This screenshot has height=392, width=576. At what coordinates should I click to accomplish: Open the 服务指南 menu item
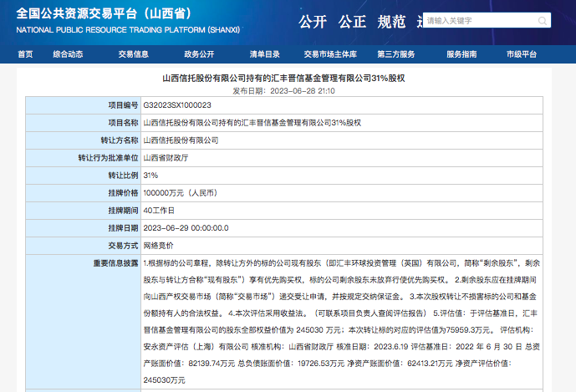[x=461, y=54]
